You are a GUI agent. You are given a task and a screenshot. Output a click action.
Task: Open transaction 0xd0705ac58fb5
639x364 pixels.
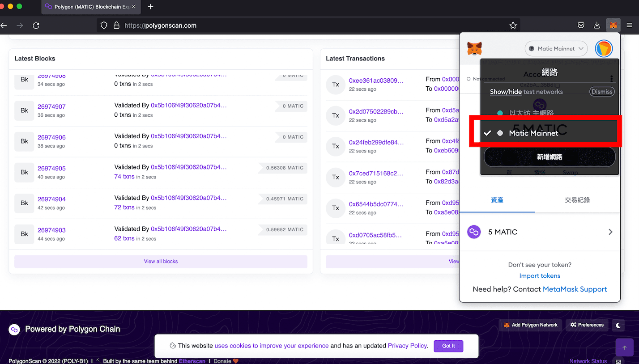[x=375, y=235]
